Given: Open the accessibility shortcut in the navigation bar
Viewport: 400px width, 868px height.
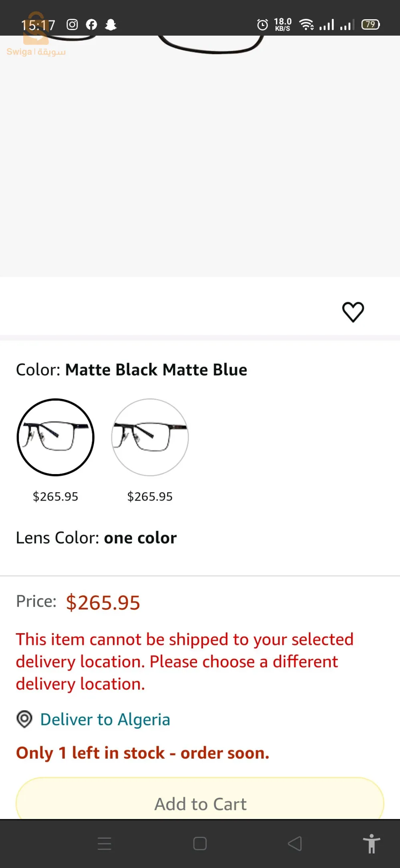Looking at the screenshot, I should [x=371, y=843].
